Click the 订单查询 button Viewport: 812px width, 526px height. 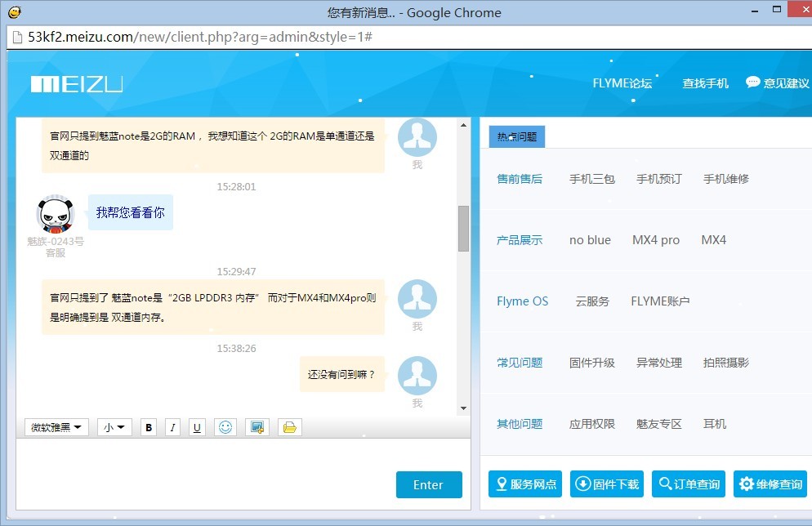(689, 484)
